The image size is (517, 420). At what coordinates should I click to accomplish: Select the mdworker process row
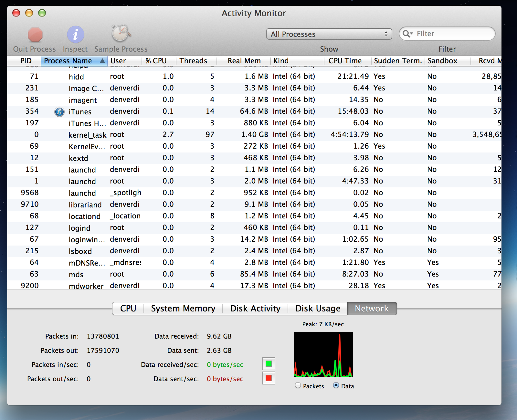click(254, 285)
